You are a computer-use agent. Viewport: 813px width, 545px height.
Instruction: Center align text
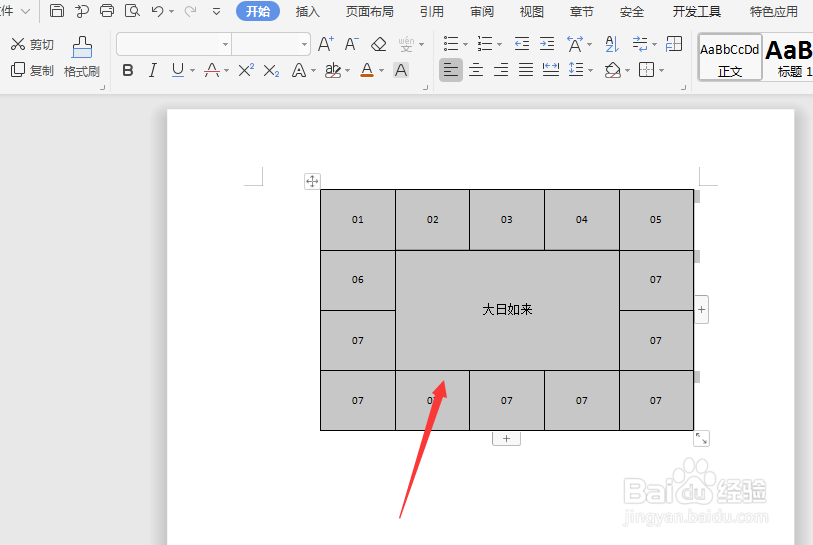point(476,70)
